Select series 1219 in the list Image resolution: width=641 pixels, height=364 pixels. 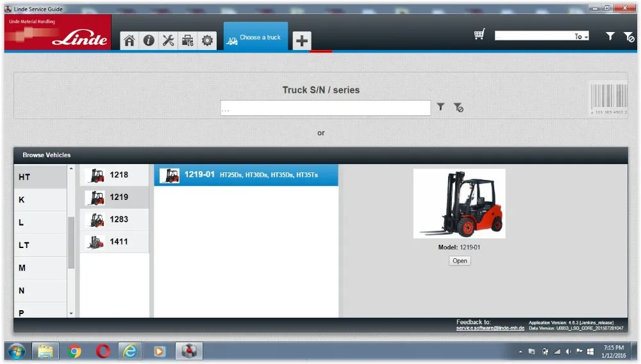click(115, 197)
